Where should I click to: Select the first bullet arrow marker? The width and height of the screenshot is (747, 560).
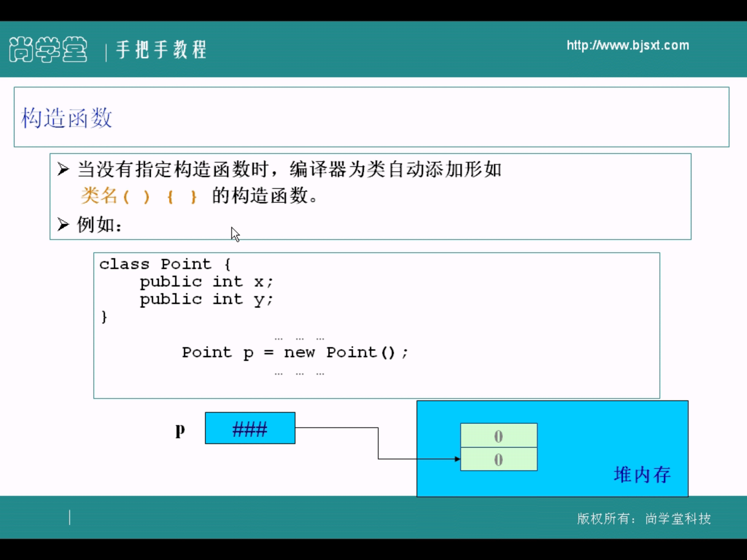pyautogui.click(x=63, y=168)
